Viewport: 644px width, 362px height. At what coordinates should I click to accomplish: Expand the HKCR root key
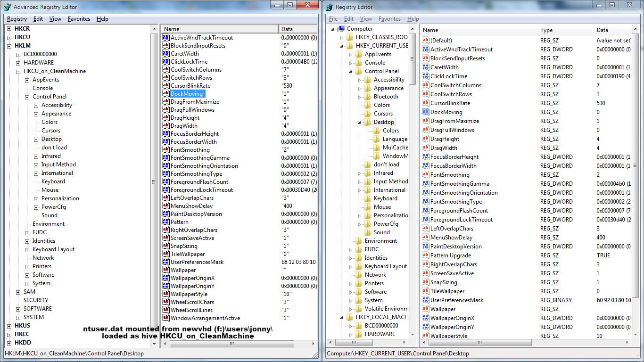click(x=10, y=29)
